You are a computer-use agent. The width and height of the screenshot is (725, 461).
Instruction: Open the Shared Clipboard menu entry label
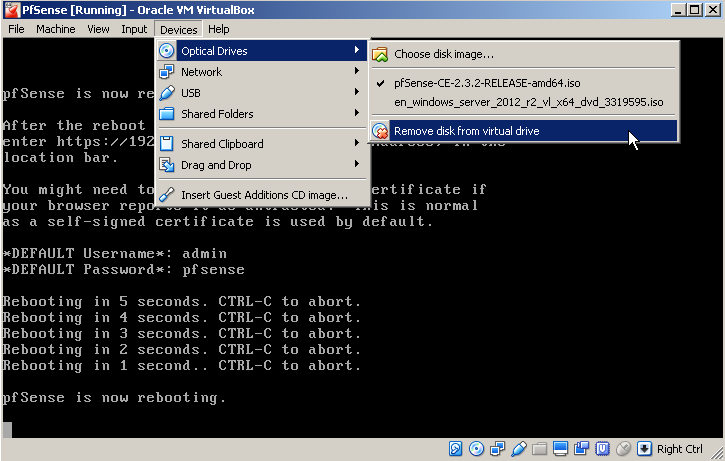click(x=222, y=144)
